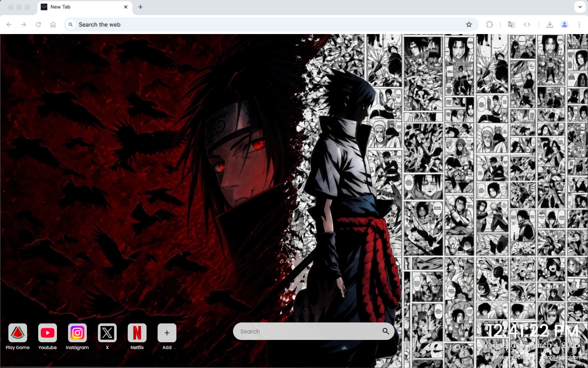The width and height of the screenshot is (588, 368).
Task: Open the Extensions puzzle menu
Action: (490, 24)
